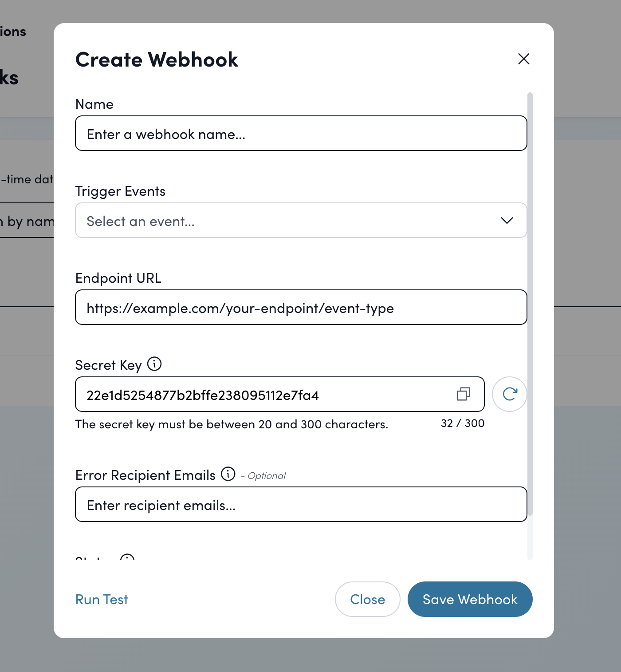621x672 pixels.
Task: Click the modal scrollbar on the right
Action: (x=531, y=311)
